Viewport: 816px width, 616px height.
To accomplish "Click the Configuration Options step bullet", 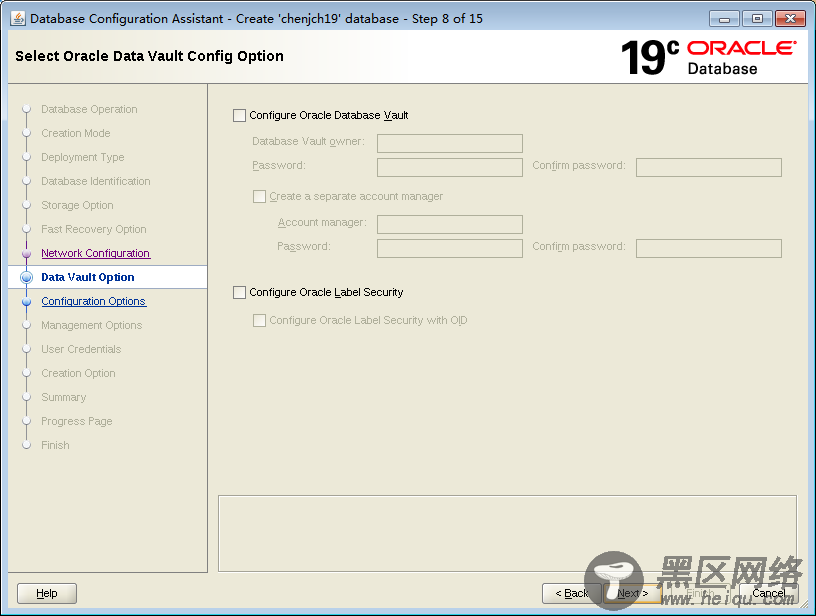I will click(27, 301).
